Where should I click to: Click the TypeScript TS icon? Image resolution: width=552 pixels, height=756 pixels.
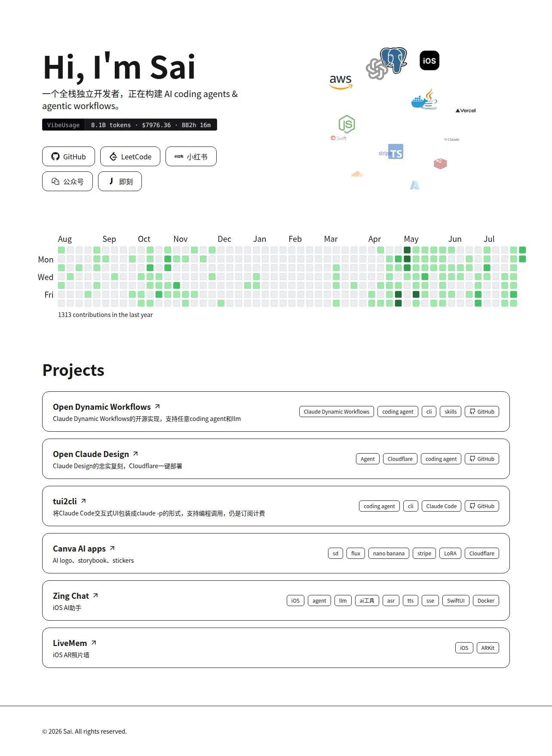point(396,151)
